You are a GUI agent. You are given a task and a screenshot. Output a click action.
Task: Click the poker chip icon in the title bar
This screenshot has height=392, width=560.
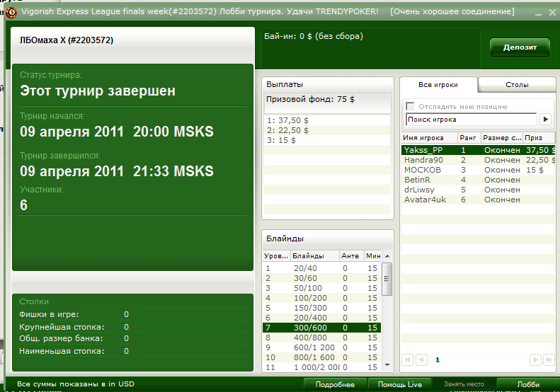[x=11, y=13]
